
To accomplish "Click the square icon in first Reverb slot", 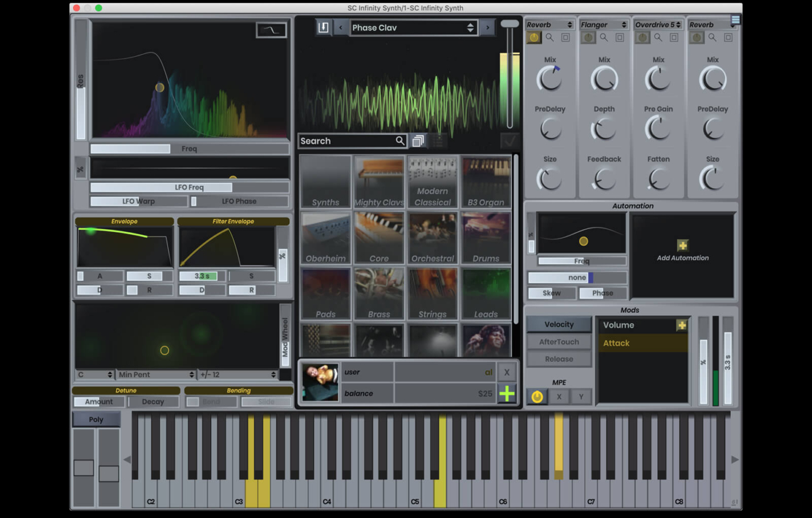I will click(565, 37).
